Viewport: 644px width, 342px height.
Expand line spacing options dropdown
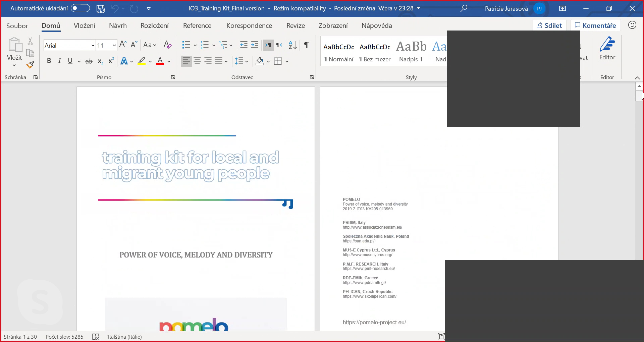[247, 61]
